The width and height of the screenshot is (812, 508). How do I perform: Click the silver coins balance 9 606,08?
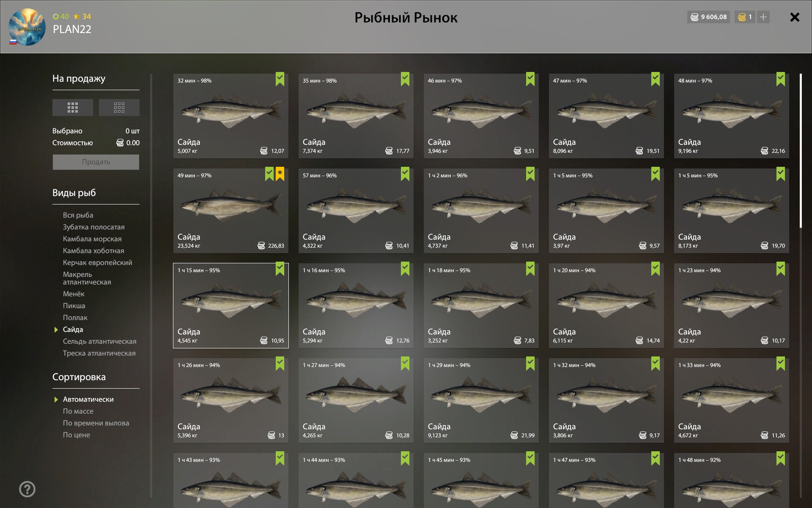[708, 17]
